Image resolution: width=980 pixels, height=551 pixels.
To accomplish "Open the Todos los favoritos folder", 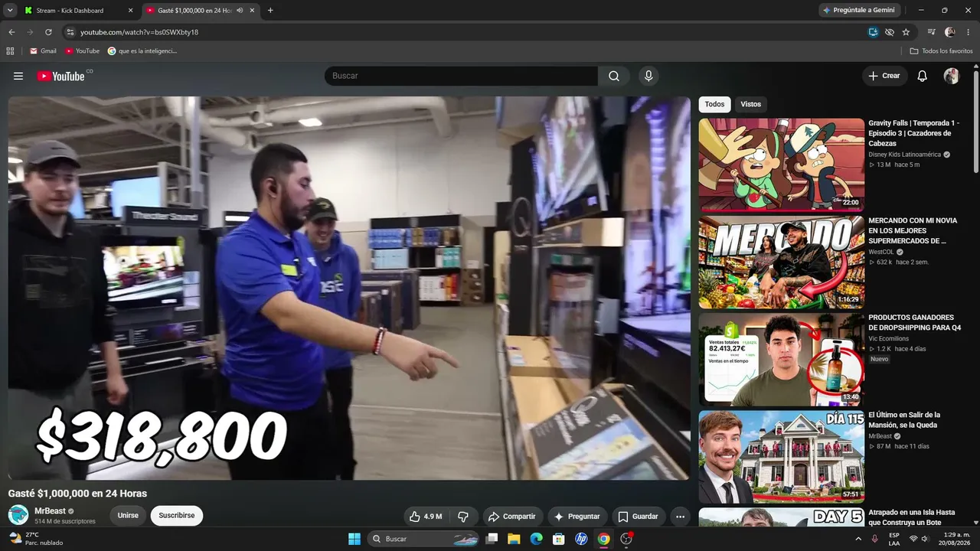I will point(941,51).
